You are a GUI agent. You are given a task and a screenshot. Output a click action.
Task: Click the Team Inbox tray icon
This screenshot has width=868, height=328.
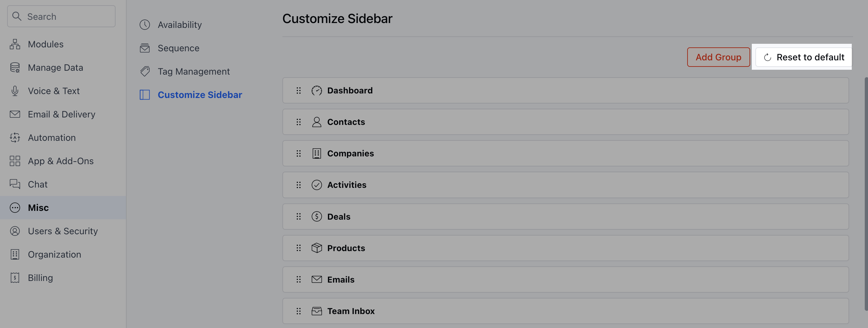click(316, 311)
